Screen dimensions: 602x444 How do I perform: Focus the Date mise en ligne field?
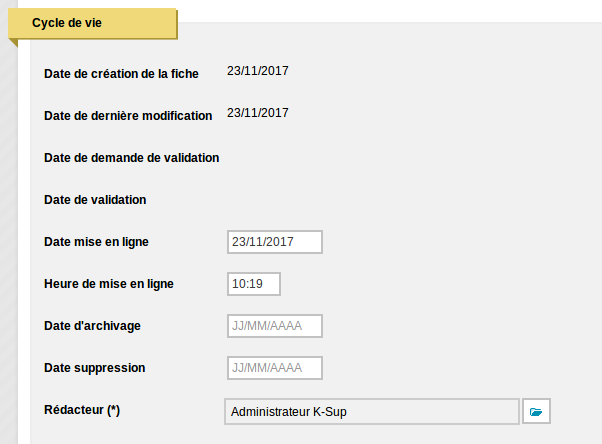coord(275,242)
